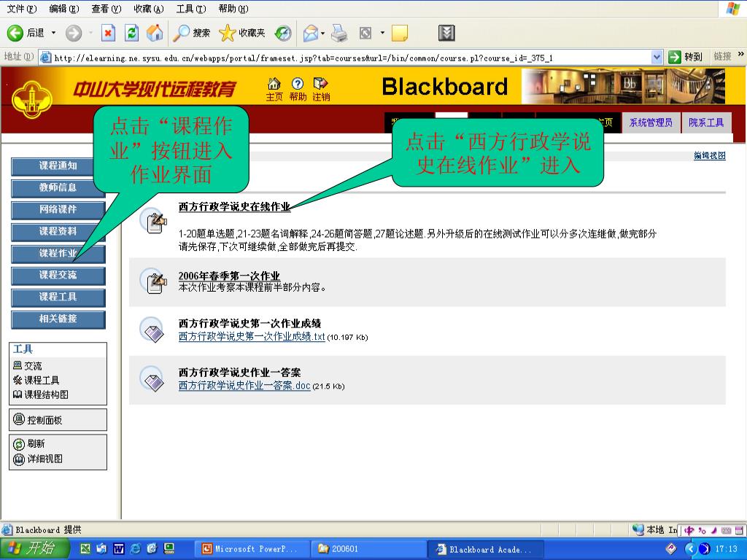This screenshot has height=560, width=747.
Task: Click the 课程资料 sidebar button
Action: (x=58, y=232)
